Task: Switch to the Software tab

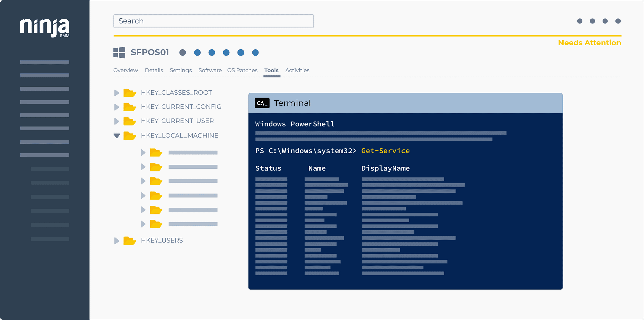Action: [x=210, y=70]
